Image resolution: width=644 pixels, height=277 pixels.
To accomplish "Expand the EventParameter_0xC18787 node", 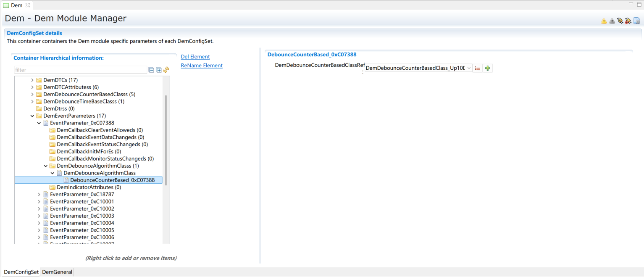I will (x=39, y=195).
